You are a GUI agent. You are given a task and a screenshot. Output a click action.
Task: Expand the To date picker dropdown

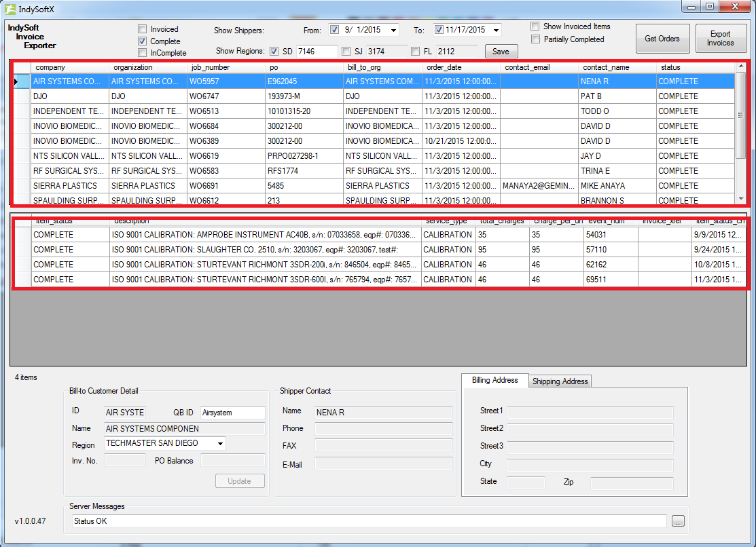click(x=497, y=30)
